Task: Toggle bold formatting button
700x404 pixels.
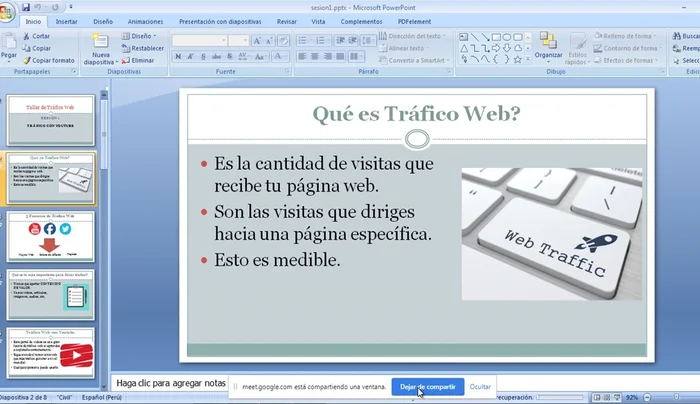Action: tap(178, 57)
